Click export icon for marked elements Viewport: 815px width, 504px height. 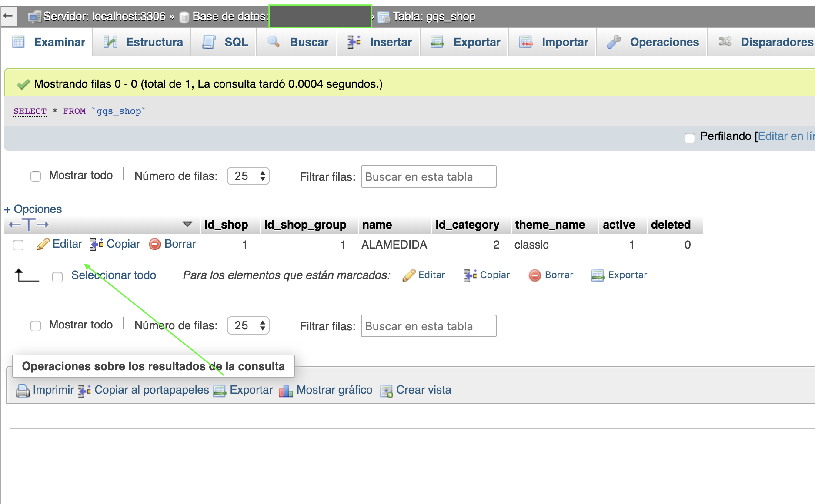(598, 275)
